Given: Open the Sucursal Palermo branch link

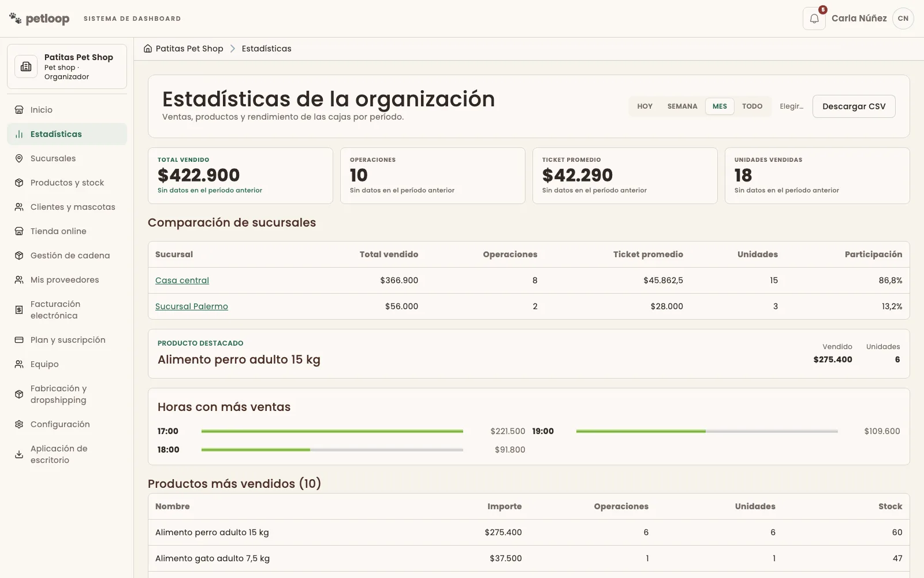Looking at the screenshot, I should [192, 306].
